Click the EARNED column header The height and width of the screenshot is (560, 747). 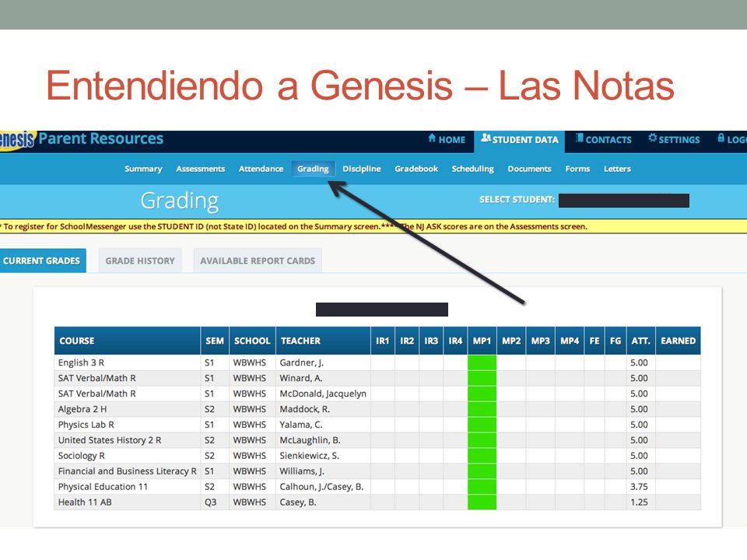(x=678, y=341)
